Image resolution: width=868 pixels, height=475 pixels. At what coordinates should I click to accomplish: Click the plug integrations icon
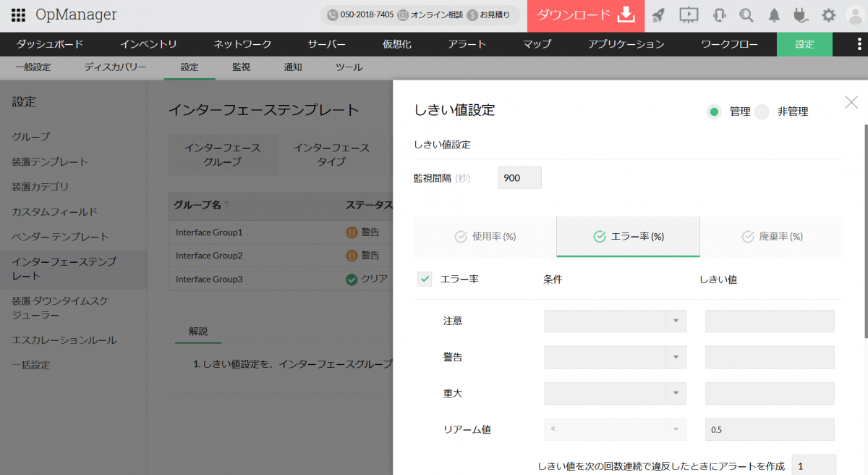pyautogui.click(x=800, y=15)
